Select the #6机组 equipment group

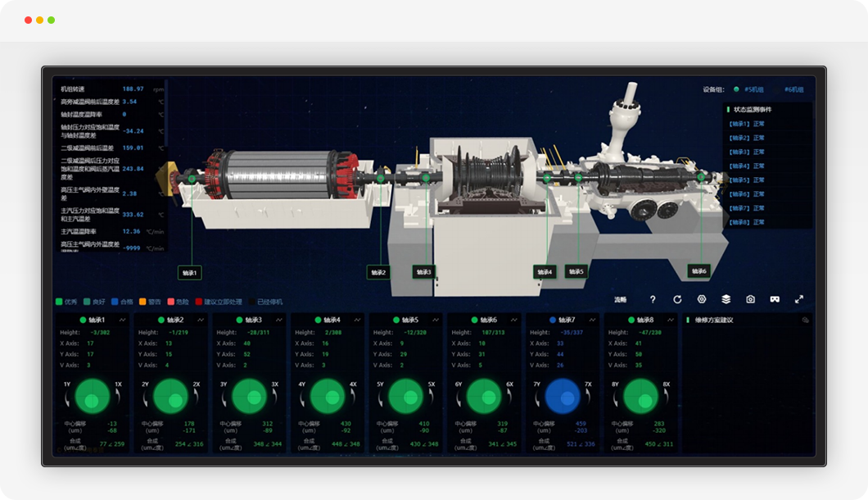[793, 89]
